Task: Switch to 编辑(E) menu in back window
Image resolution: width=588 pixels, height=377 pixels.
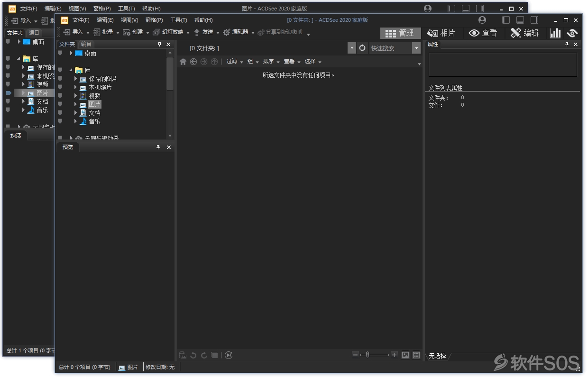Action: click(x=53, y=9)
